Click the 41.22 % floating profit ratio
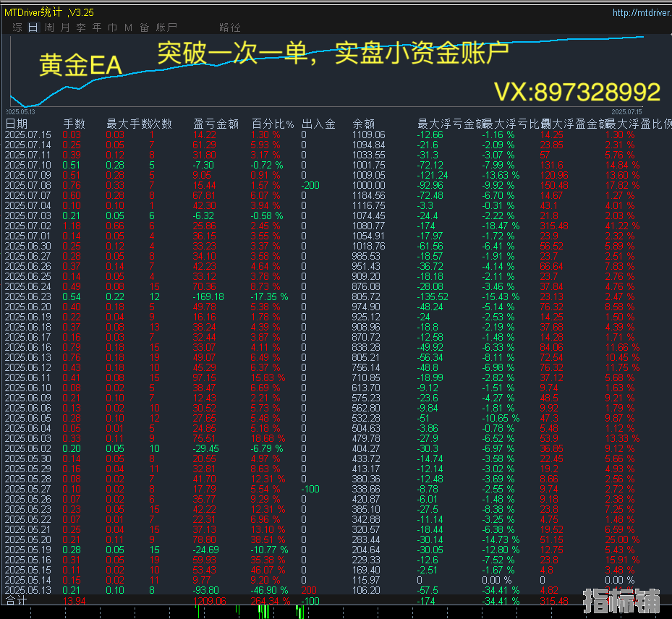Screen dimensions: 672x619 (622, 226)
